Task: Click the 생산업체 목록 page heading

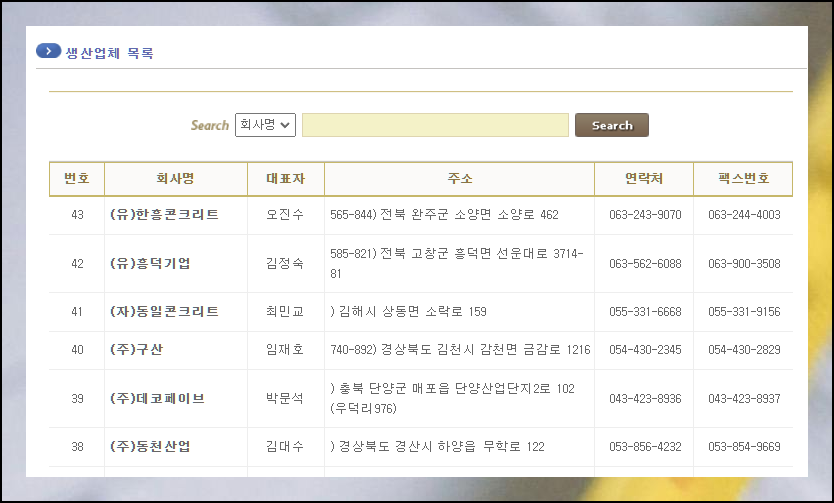Action: coord(109,53)
